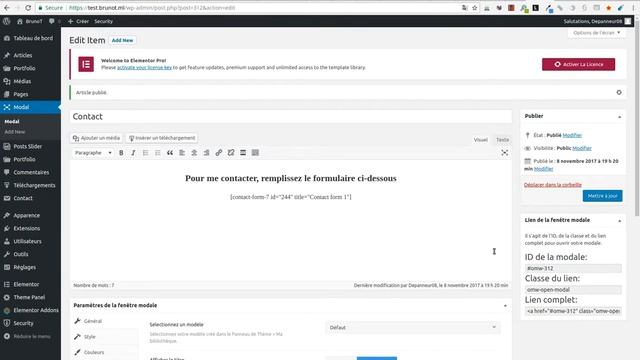This screenshot has width=640, height=360.
Task: Click the Classe du lien field
Action: [x=573, y=289]
